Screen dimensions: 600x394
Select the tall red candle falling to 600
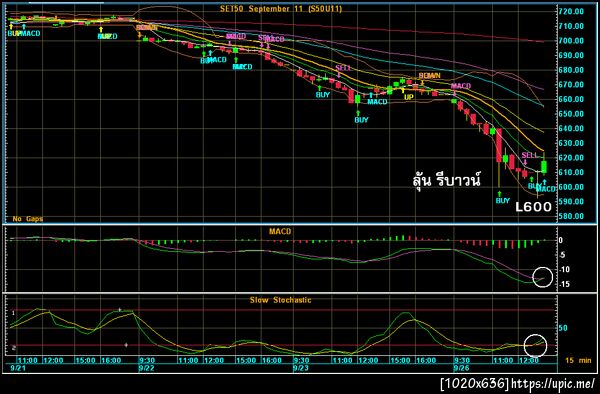[x=499, y=145]
